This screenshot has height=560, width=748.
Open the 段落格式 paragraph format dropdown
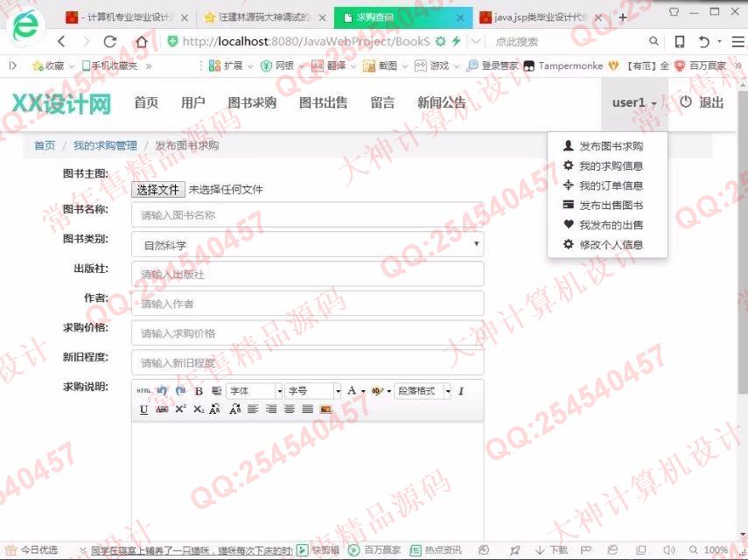pos(423,391)
